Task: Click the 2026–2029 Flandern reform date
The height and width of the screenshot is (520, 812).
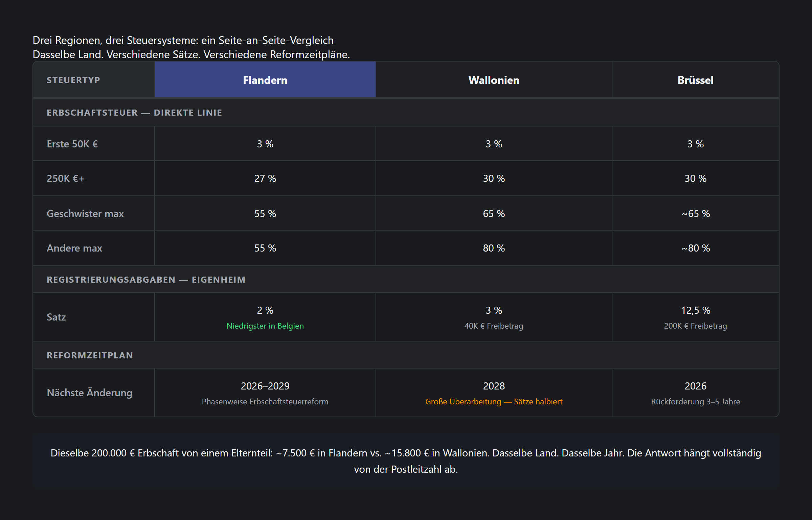Action: [265, 386]
